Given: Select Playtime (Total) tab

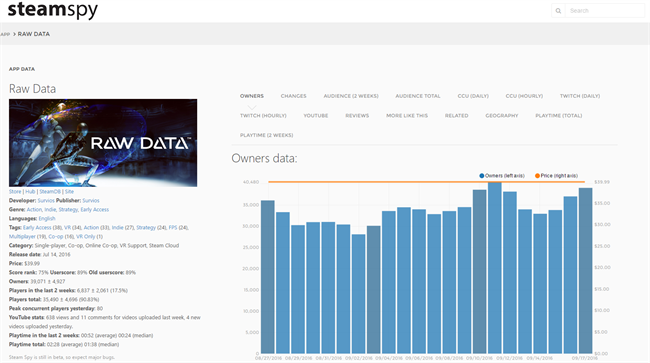Looking at the screenshot, I should coord(558,116).
